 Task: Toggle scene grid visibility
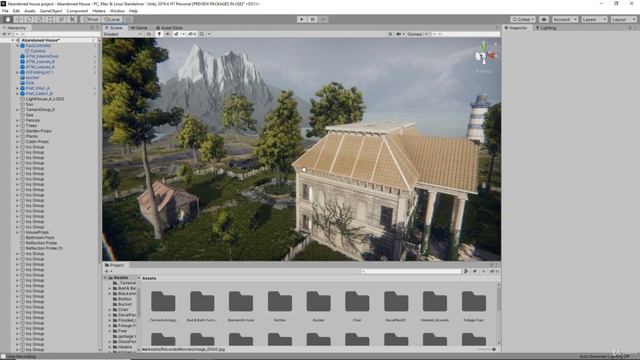(x=202, y=34)
